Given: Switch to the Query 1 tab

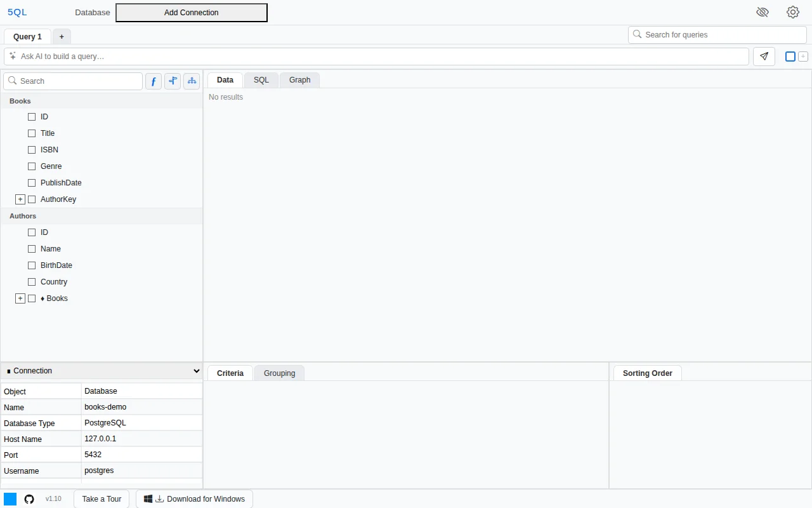Looking at the screenshot, I should click(27, 37).
